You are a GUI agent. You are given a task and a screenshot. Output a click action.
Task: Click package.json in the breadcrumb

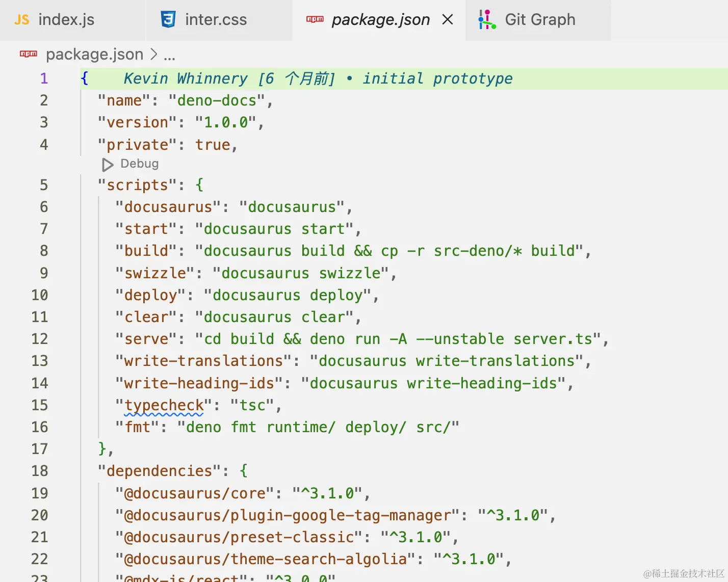pyautogui.click(x=94, y=54)
